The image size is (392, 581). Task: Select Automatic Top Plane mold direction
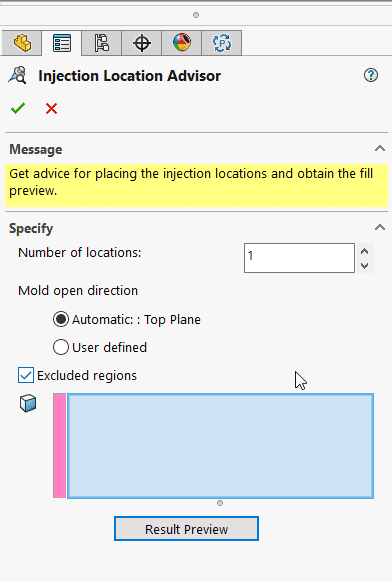pyautogui.click(x=61, y=319)
